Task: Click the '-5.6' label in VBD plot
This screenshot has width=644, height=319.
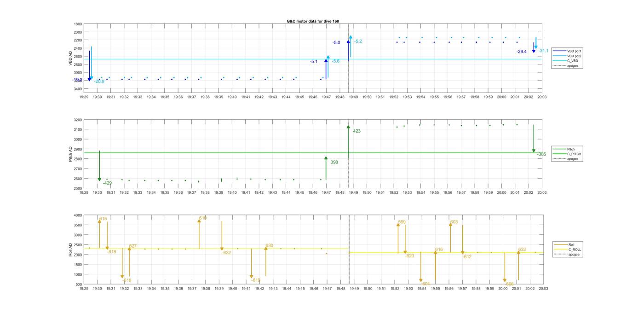Action: tap(336, 61)
